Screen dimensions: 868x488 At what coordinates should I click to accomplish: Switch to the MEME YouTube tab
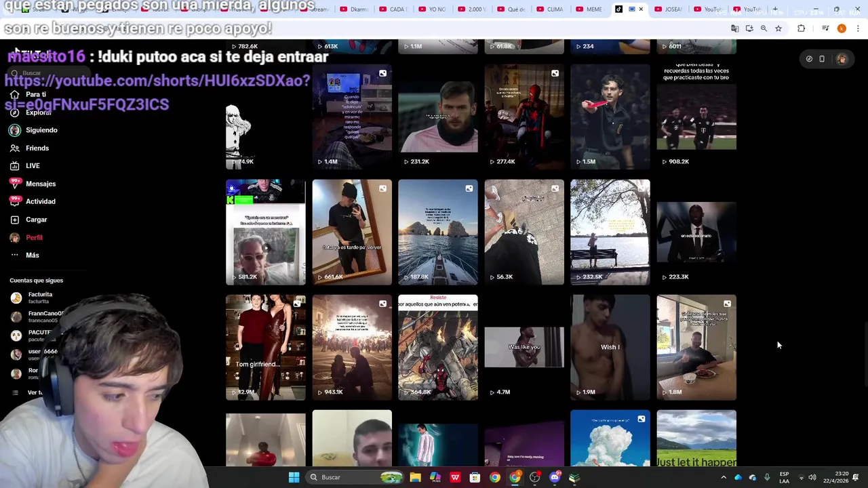coord(591,9)
